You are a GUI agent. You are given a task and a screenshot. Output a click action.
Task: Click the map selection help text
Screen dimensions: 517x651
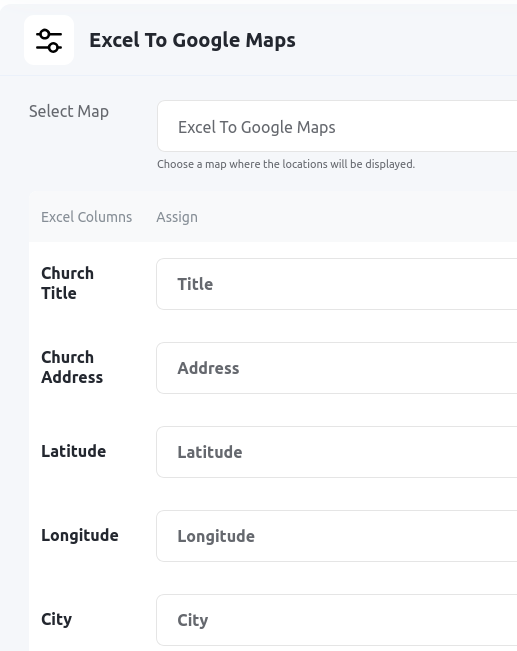[286, 164]
